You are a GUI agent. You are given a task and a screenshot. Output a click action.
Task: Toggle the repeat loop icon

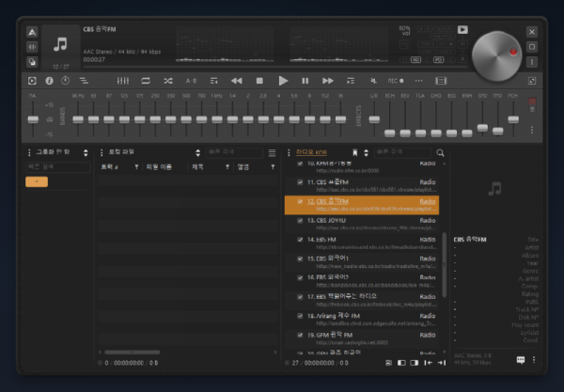[146, 81]
